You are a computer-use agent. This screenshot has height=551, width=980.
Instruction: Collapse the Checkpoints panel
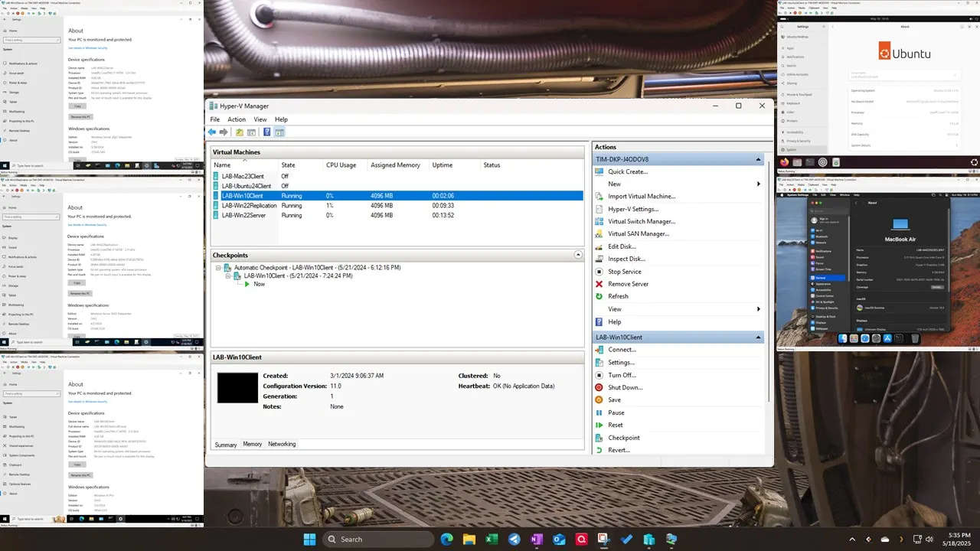pyautogui.click(x=578, y=254)
